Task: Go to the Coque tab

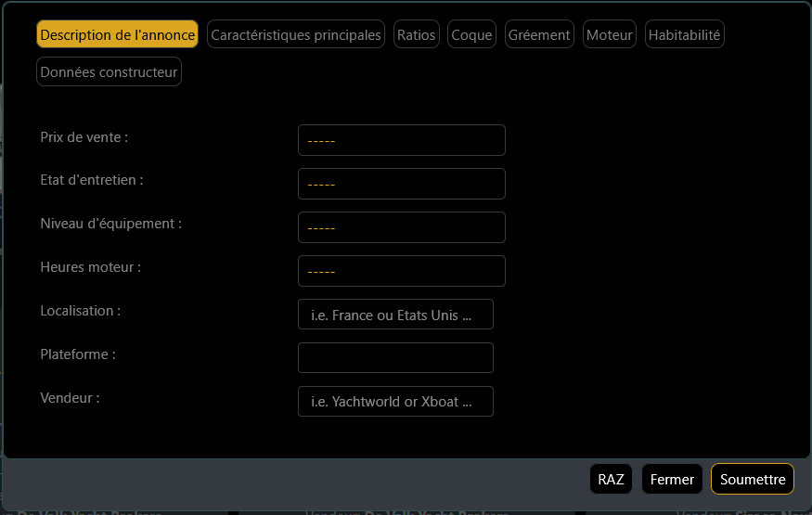Action: pyautogui.click(x=471, y=35)
